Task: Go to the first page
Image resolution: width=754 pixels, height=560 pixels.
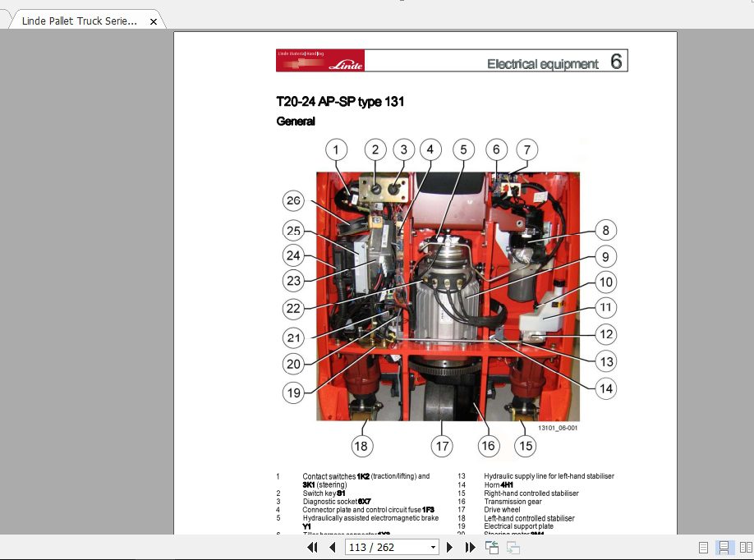Action: (312, 547)
